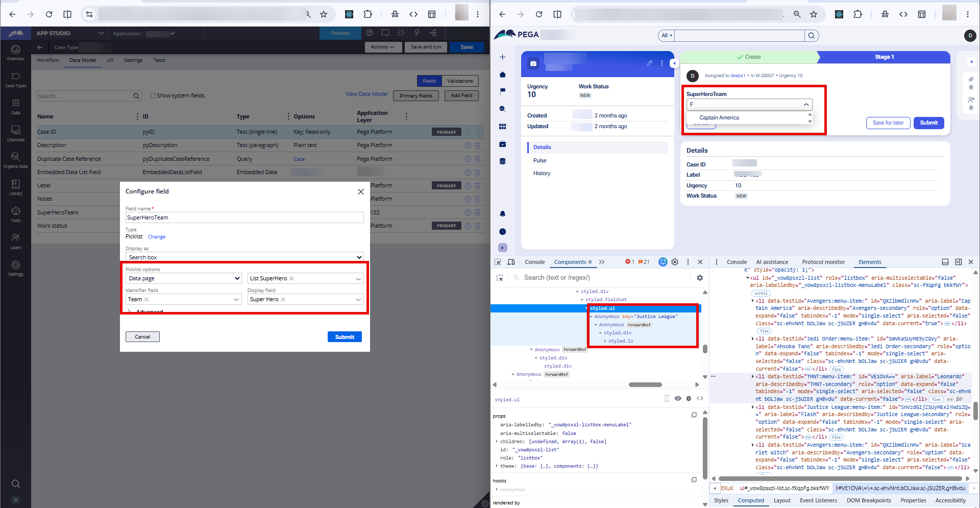The width and height of the screenshot is (980, 508).
Task: Open Picklist options Data page dropdown
Action: coord(183,278)
